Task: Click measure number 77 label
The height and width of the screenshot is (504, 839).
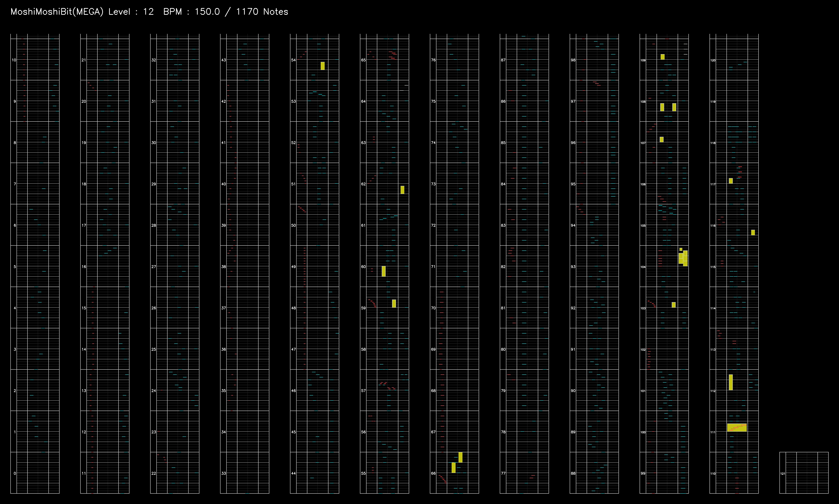Action: (x=503, y=473)
